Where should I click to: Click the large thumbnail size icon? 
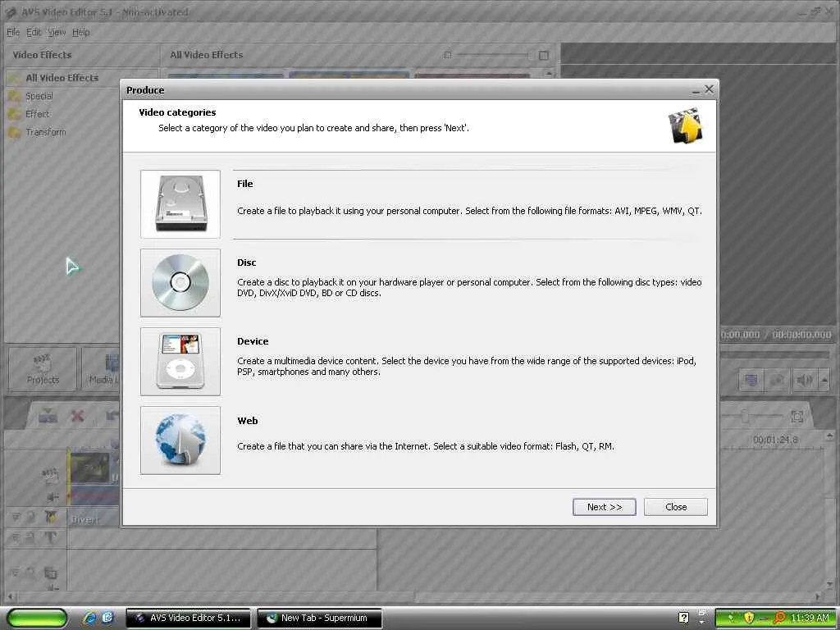click(544, 55)
